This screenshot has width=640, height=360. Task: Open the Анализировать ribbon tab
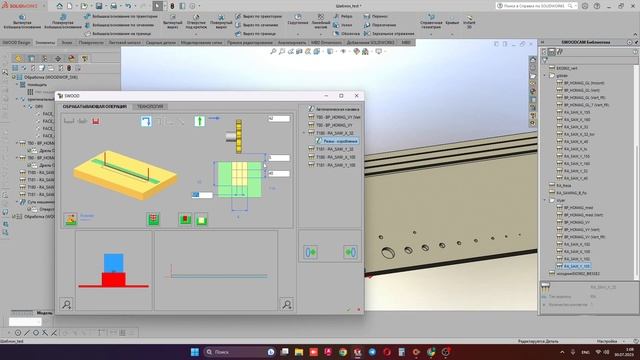(x=292, y=42)
